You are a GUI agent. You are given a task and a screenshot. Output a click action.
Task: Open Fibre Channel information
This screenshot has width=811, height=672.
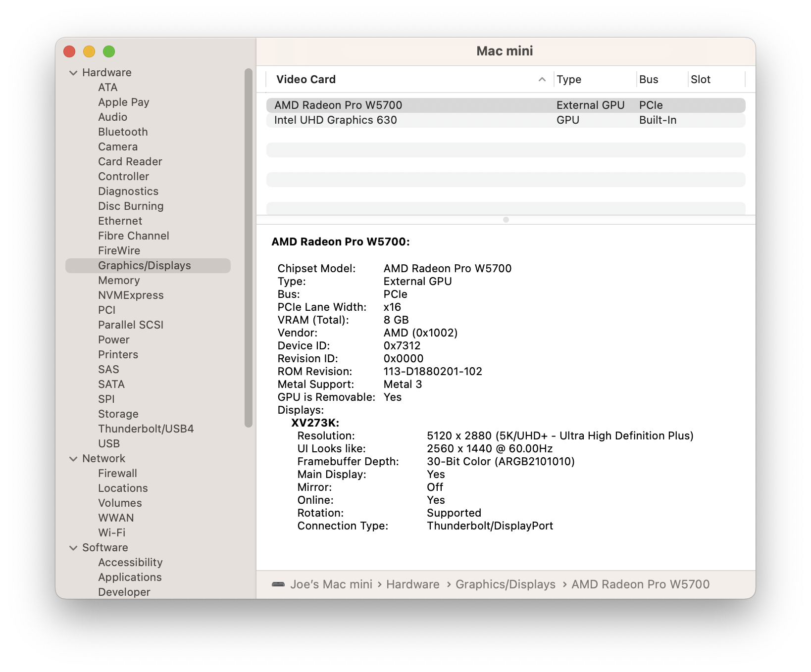click(x=134, y=236)
